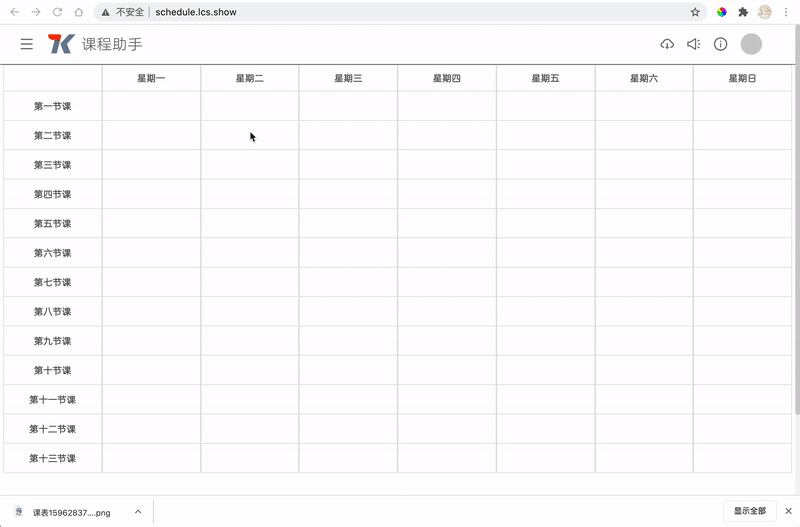The image size is (800, 527).
Task: Open the browser extensions puzzle icon
Action: click(x=743, y=12)
